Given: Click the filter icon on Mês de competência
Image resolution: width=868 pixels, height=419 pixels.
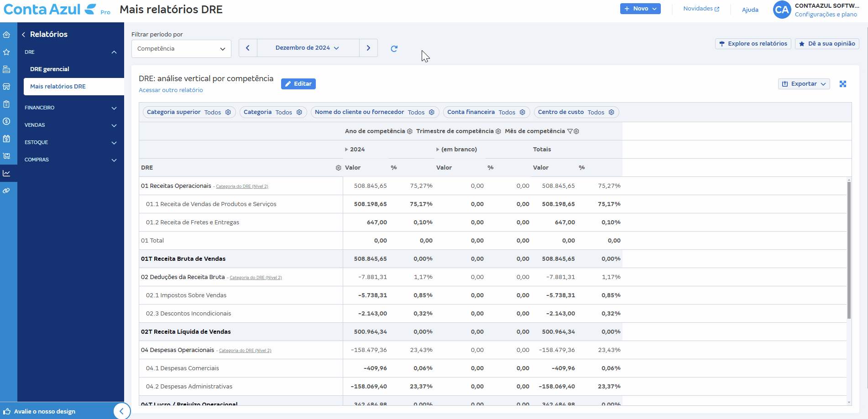Looking at the screenshot, I should (x=570, y=131).
